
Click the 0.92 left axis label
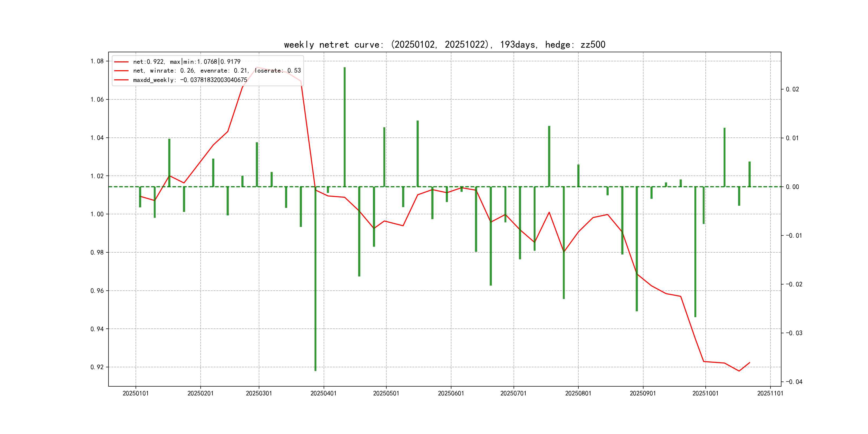[97, 367]
